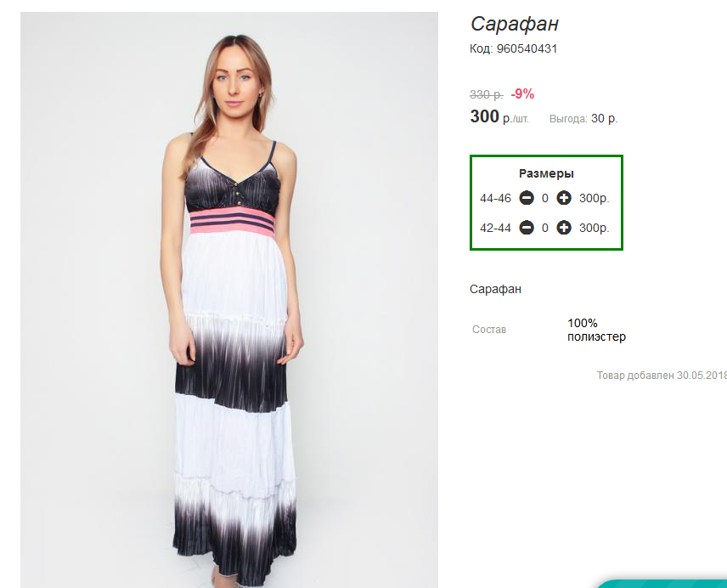Increase quantity for size 44-46
The width and height of the screenshot is (727, 588).
tap(564, 199)
